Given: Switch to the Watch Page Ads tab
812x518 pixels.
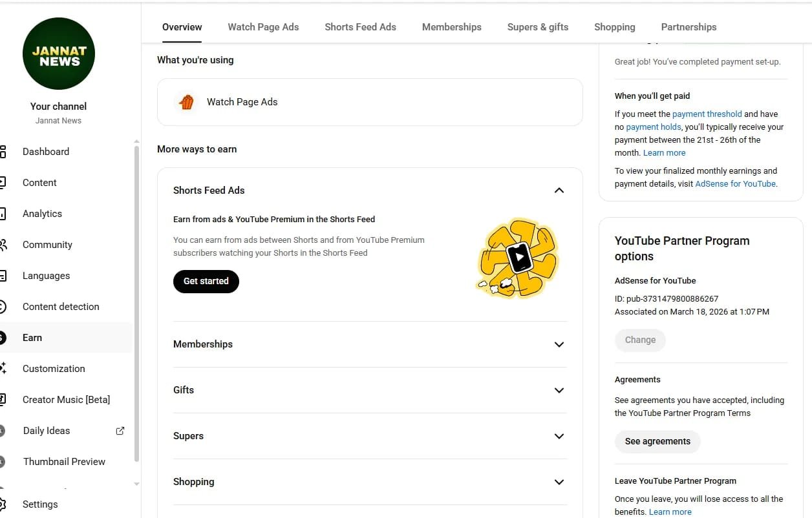Looking at the screenshot, I should [x=263, y=27].
